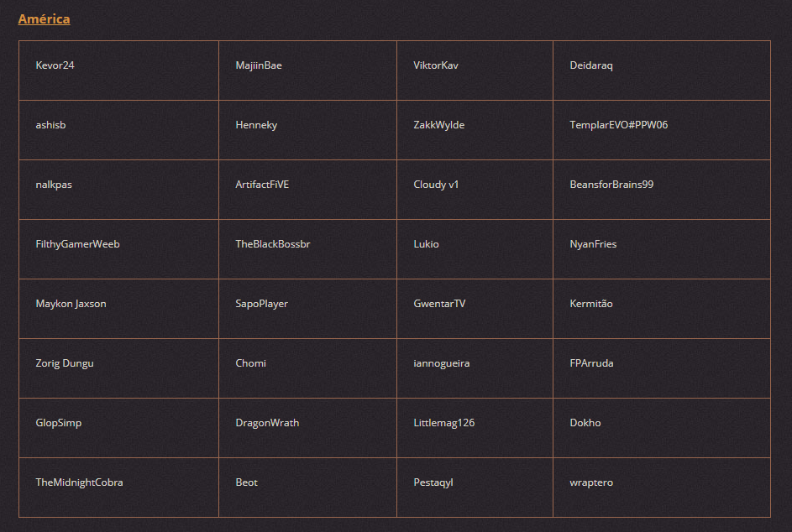The image size is (792, 532).
Task: Select the FilthyGamerWeeb player name
Action: tap(78, 244)
